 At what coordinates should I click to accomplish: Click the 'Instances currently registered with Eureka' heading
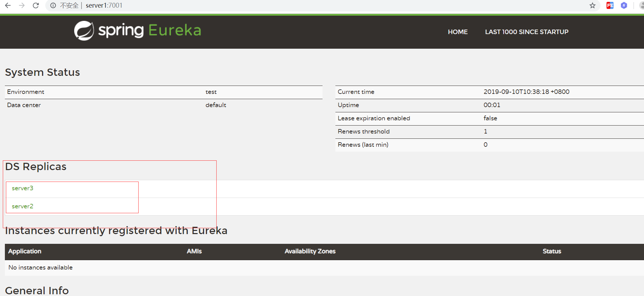(x=116, y=231)
